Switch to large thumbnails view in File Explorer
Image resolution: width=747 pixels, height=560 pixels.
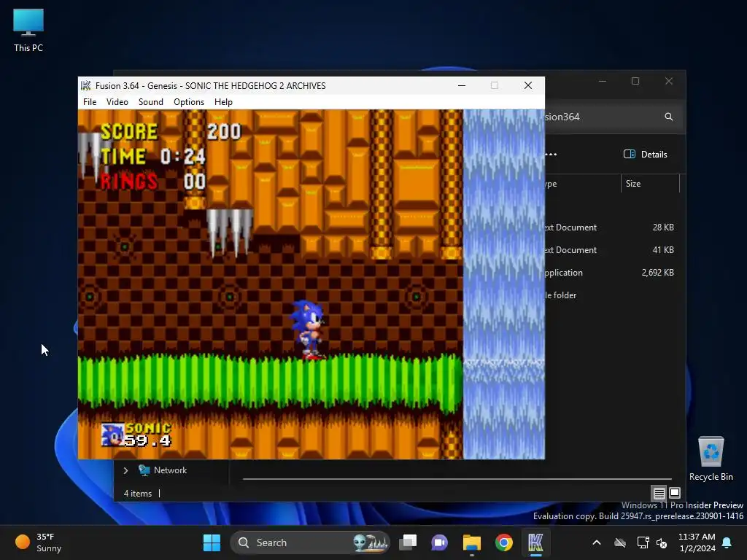tap(675, 494)
